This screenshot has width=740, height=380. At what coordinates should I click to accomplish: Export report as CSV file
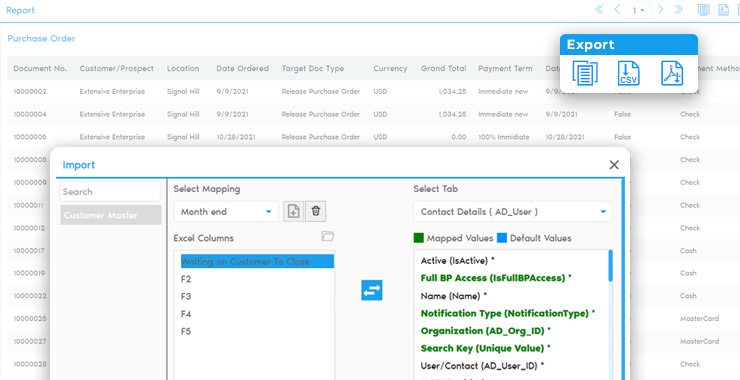point(628,74)
